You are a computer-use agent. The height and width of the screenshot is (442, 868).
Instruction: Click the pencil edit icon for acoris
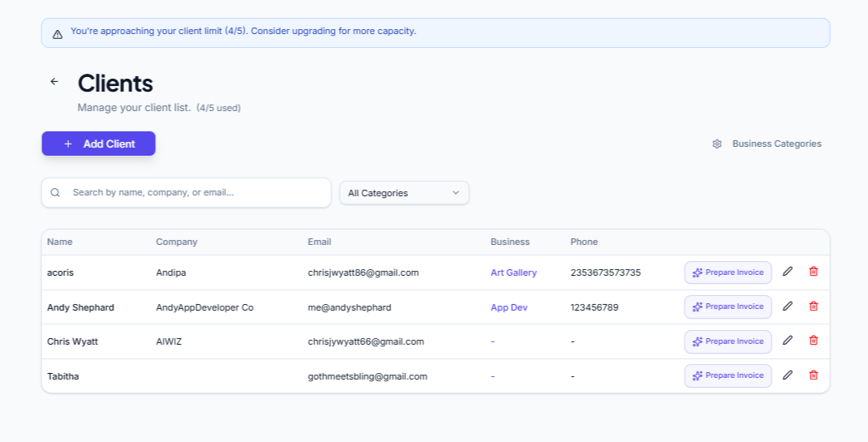tap(787, 272)
